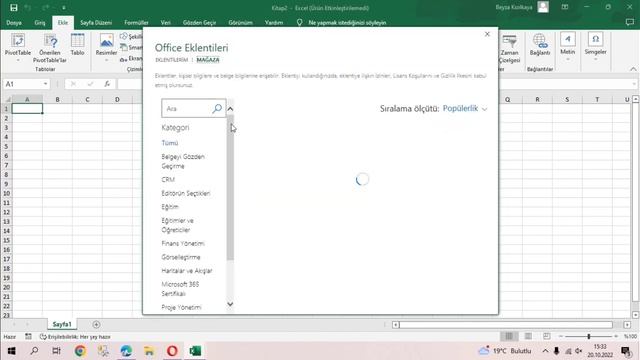Open the Formüller ribbon tab
Screen dimensions: 640x360
136,22
